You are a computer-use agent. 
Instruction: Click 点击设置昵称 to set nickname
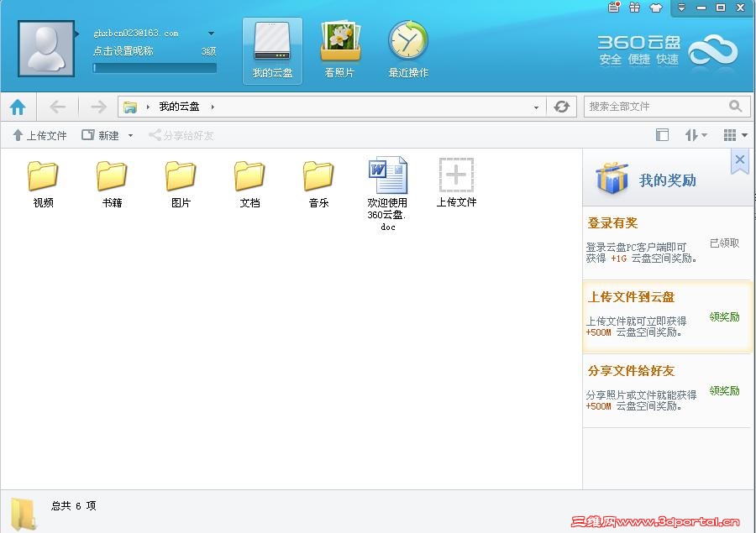[x=123, y=50]
